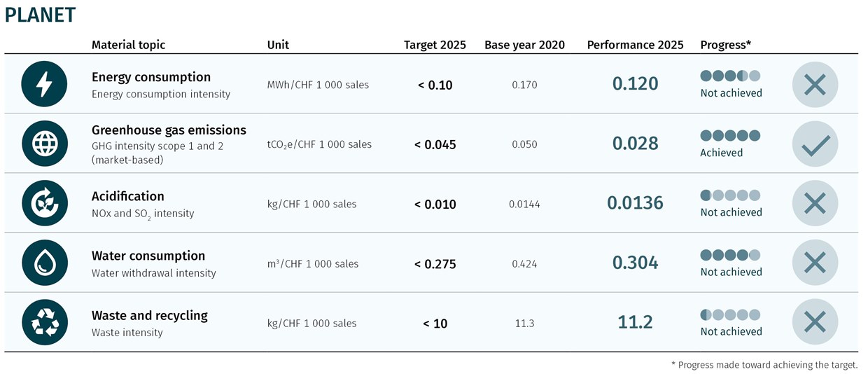The width and height of the screenshot is (868, 374).
Task: Click the Greenhouse gas emissions progress dots
Action: point(730,135)
